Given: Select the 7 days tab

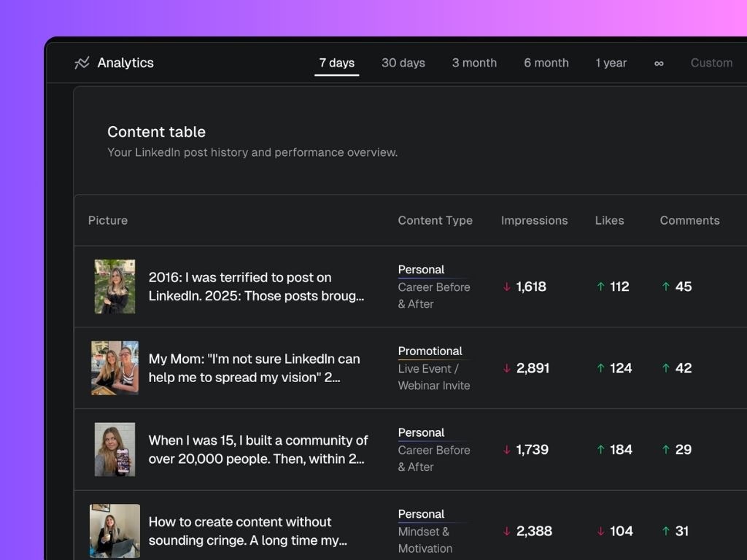Looking at the screenshot, I should (x=337, y=63).
